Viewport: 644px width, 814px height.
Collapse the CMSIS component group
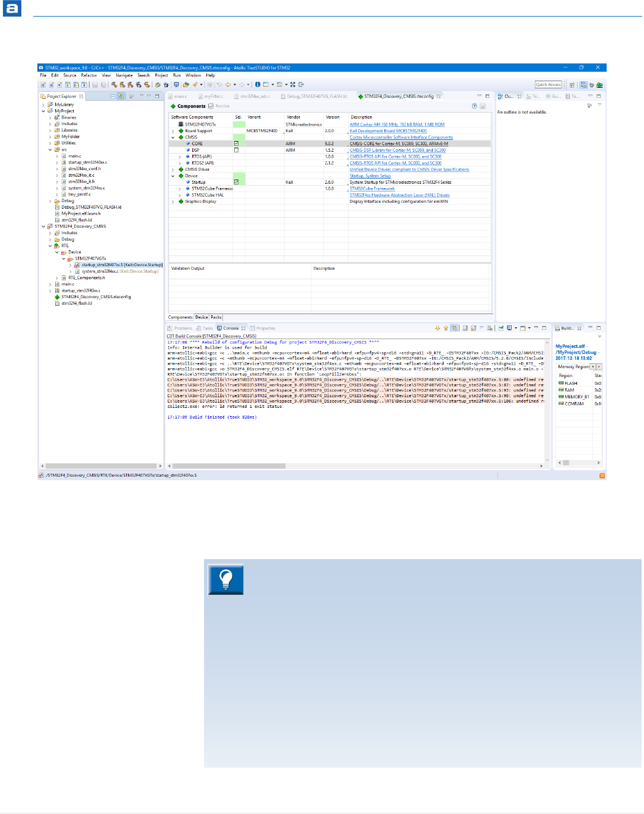(x=173, y=138)
